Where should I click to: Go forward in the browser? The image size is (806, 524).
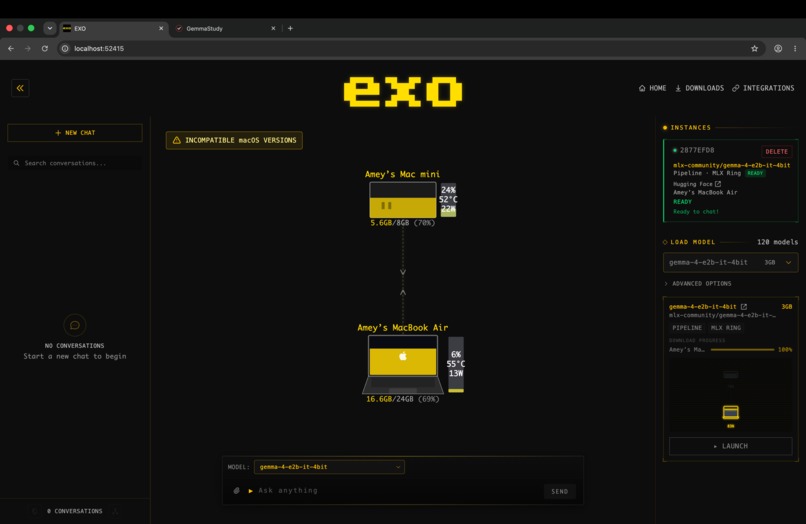[28, 48]
